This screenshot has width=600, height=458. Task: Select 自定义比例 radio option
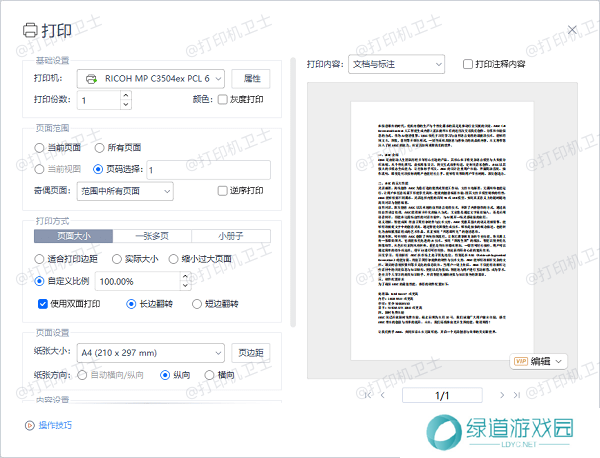point(39,281)
